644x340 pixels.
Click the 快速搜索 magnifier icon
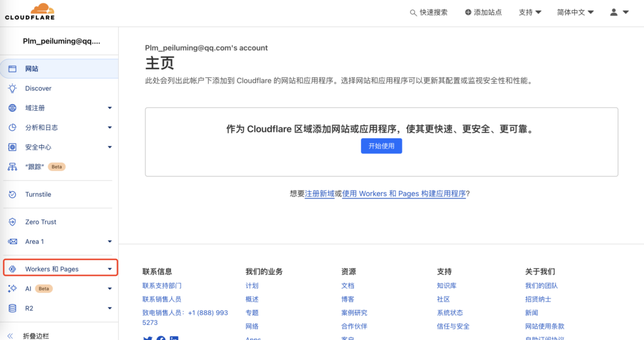click(413, 13)
